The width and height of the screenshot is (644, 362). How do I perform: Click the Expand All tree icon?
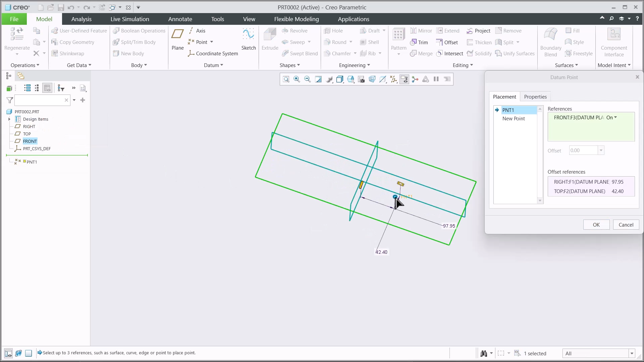[x=28, y=88]
